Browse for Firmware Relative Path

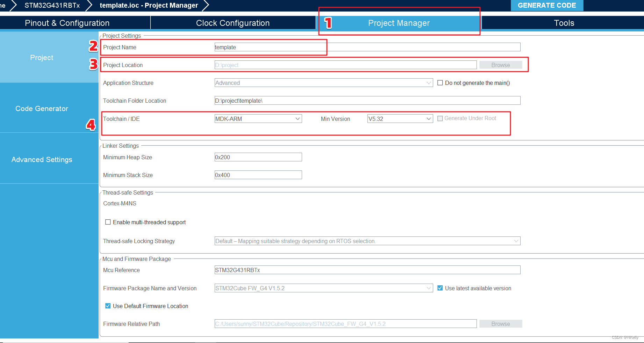pos(501,324)
